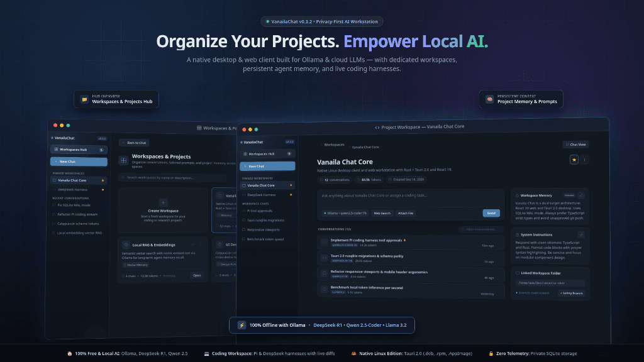Click the VanailaChat v0.3.2 banner pill at top
644x362 pixels.
click(x=321, y=22)
